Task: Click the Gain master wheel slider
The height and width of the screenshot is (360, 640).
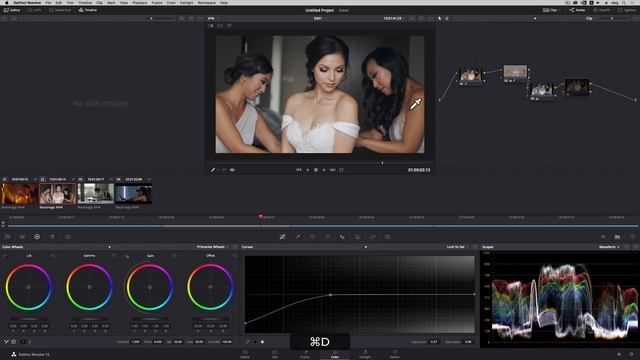Action: click(x=150, y=319)
